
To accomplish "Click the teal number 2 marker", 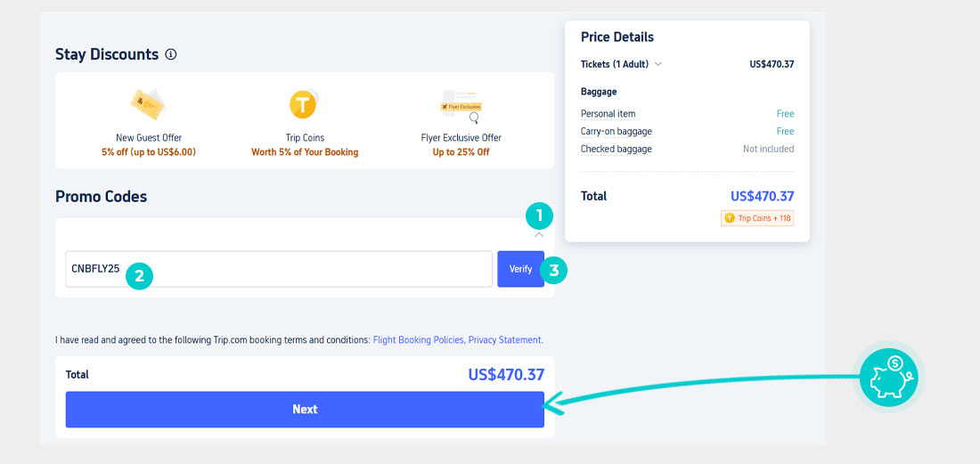I will 139,276.
